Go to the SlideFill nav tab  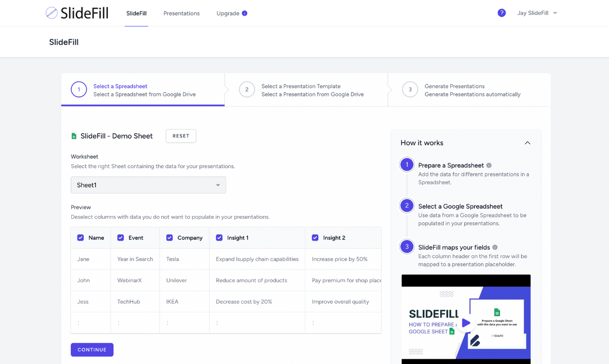pyautogui.click(x=136, y=13)
